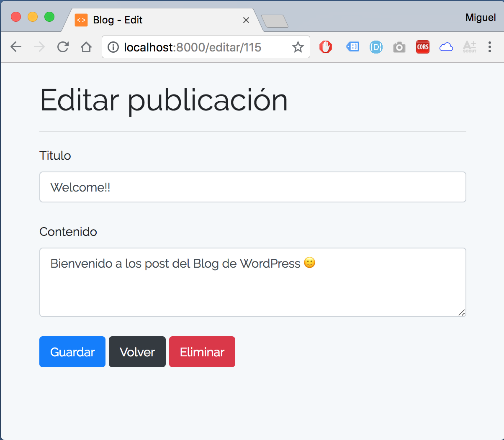Reload the current page
This screenshot has width=504, height=440.
(63, 47)
